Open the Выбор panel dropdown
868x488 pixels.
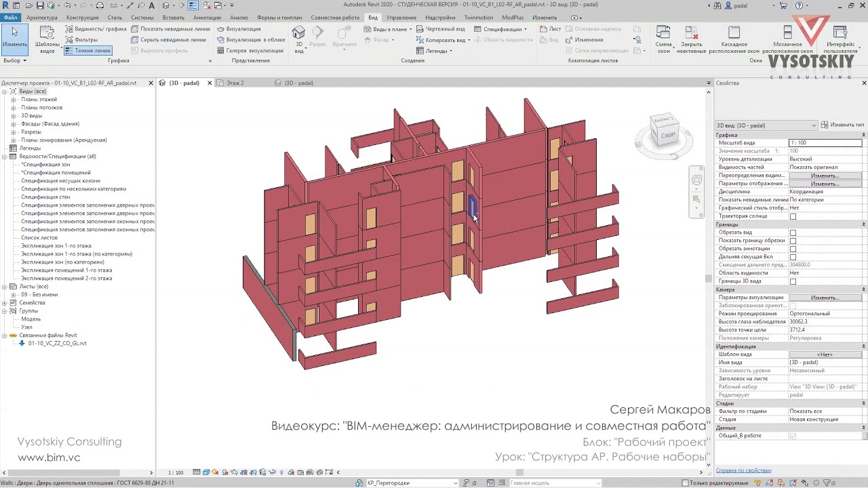point(14,60)
